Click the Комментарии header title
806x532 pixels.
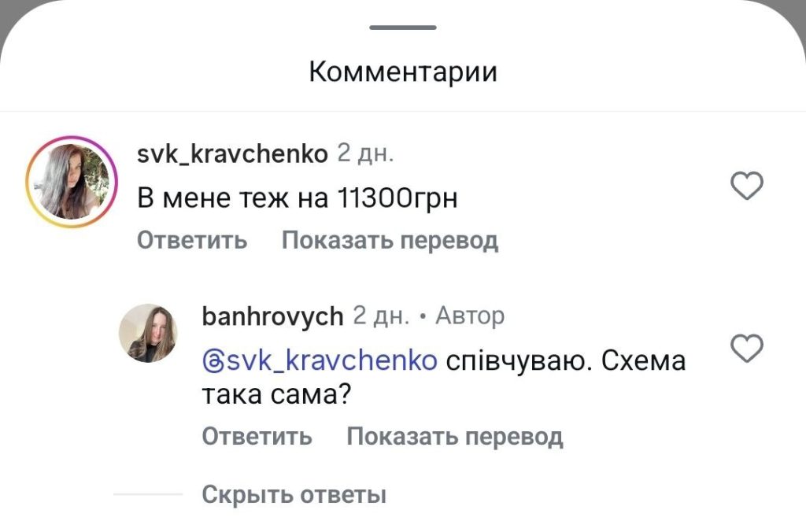402,72
